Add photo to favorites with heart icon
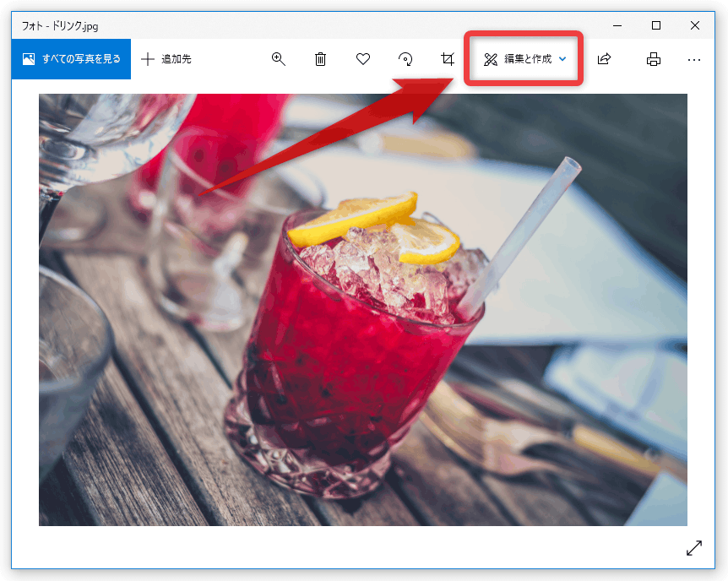The height and width of the screenshot is (581, 728). (x=363, y=59)
